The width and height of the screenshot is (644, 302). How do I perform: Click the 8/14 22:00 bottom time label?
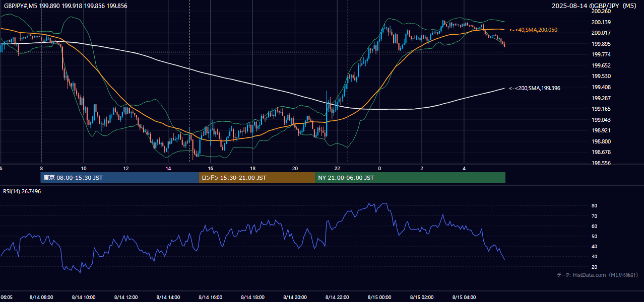pos(338,297)
